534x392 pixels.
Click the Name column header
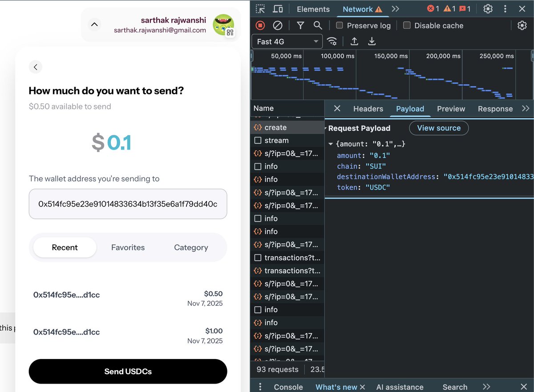287,108
